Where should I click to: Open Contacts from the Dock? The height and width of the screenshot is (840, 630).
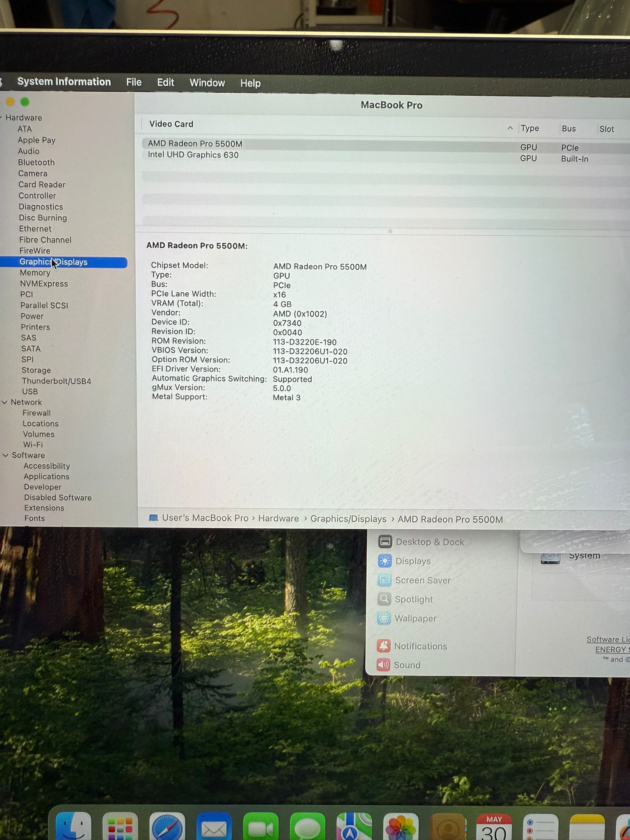point(447,826)
